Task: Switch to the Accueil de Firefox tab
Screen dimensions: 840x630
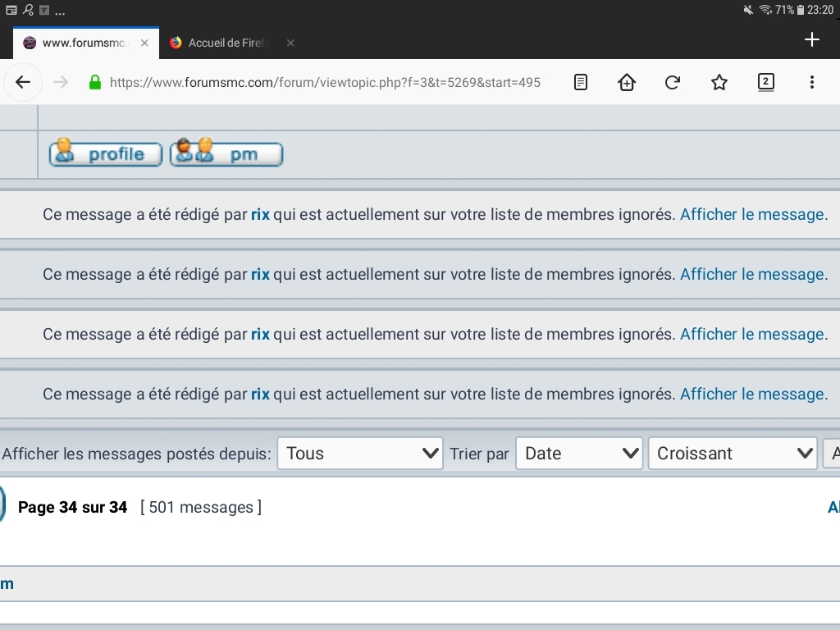Action: coord(228,43)
